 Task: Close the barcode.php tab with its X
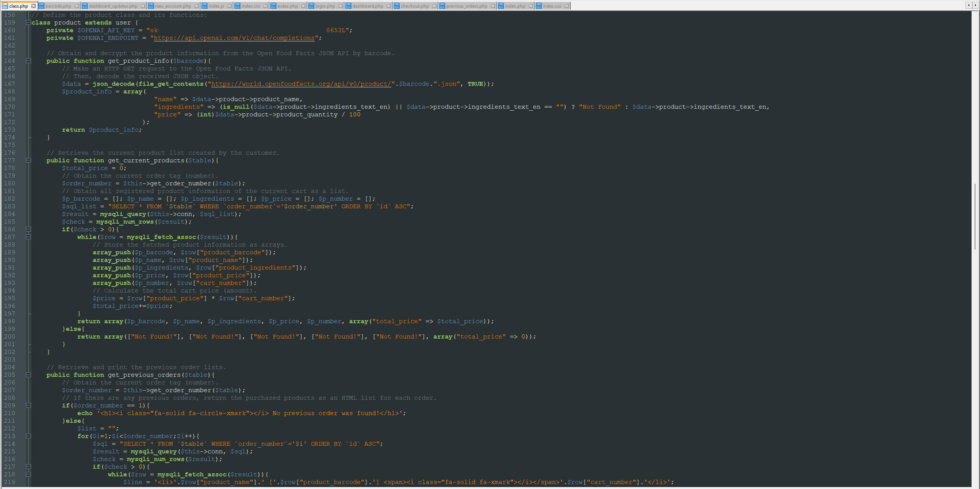coord(77,6)
